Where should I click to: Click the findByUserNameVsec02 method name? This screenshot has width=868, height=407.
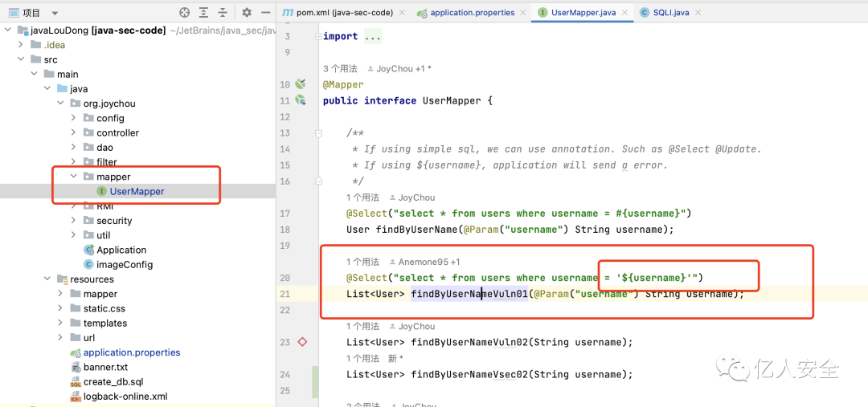(x=469, y=374)
